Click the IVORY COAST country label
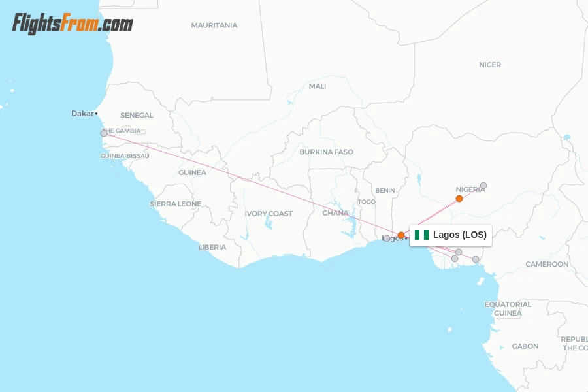This screenshot has width=588, height=392. (269, 214)
